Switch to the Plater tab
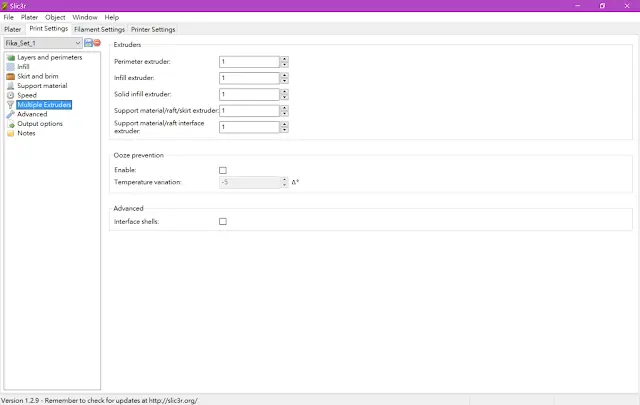Viewport: 640px width, 405px height. point(13,29)
